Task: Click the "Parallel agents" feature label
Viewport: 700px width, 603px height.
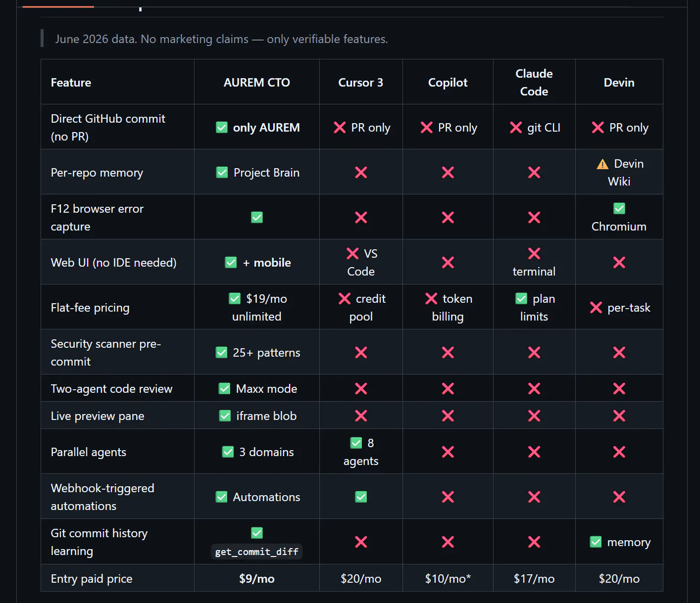Action: click(89, 452)
